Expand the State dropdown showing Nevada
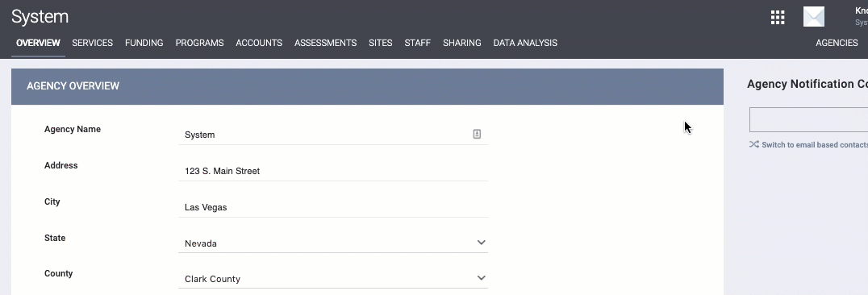Screen dimensions: 868x295 coord(332,243)
